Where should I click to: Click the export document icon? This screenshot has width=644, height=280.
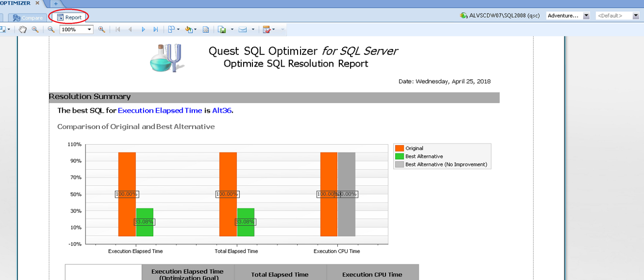222,29
